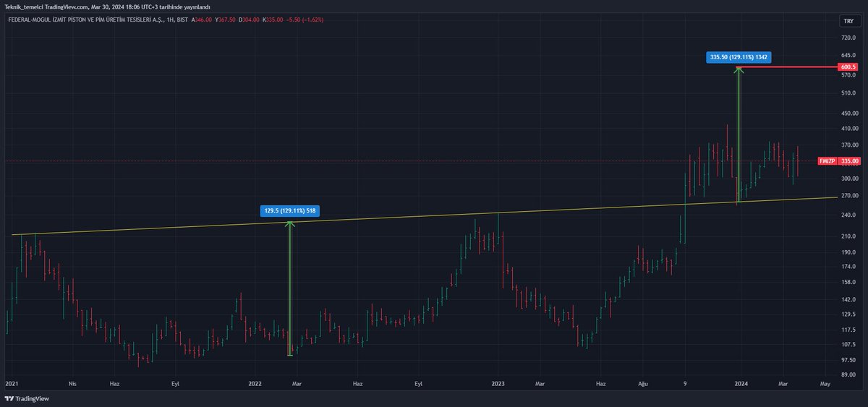Viewport: 868px width, 407px height.
Task: Click the 410.00 price axis value
Action: pyautogui.click(x=848, y=129)
